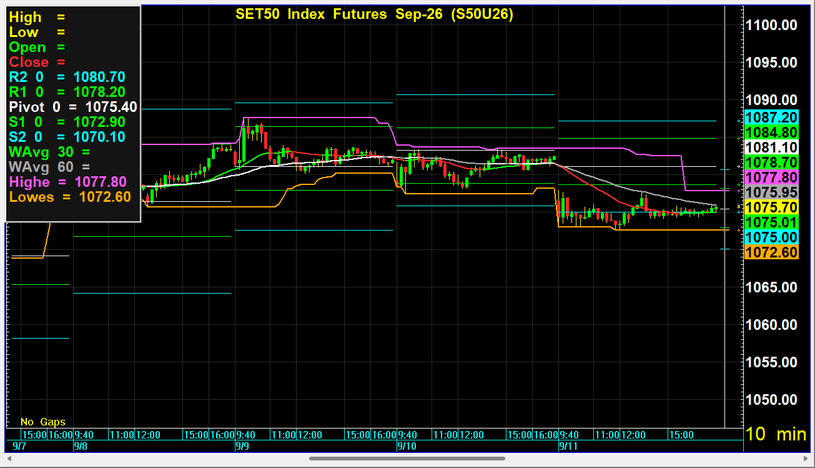Click the right scrollbar arrow
815x468 pixels.
coord(806,459)
